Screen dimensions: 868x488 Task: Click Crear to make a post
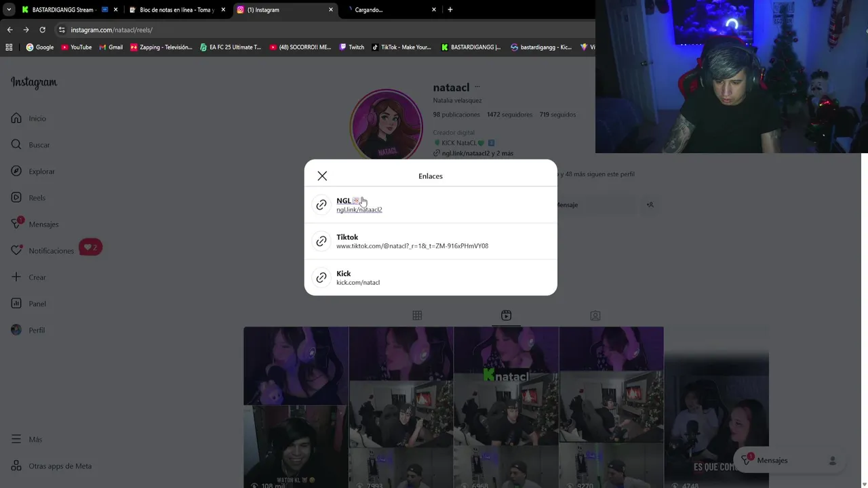28,277
